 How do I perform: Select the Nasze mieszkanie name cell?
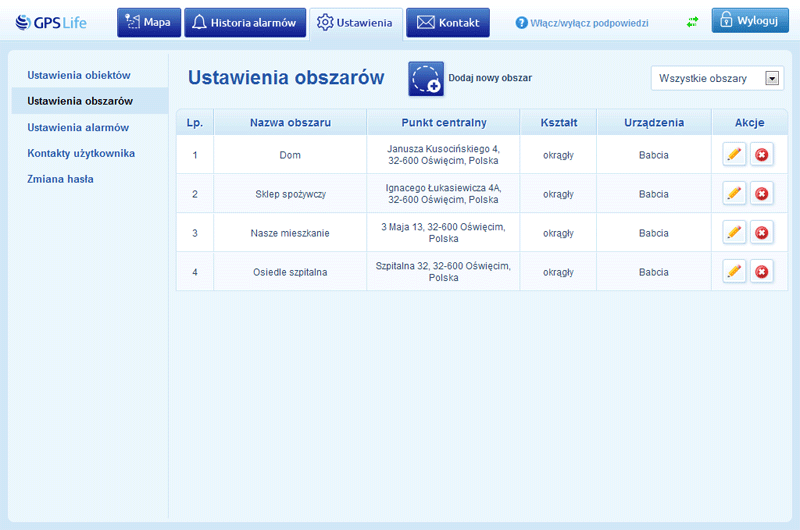(290, 233)
